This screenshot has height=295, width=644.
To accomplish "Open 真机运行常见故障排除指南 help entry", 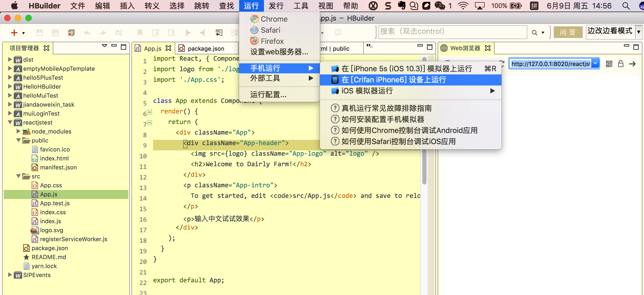I will 386,108.
